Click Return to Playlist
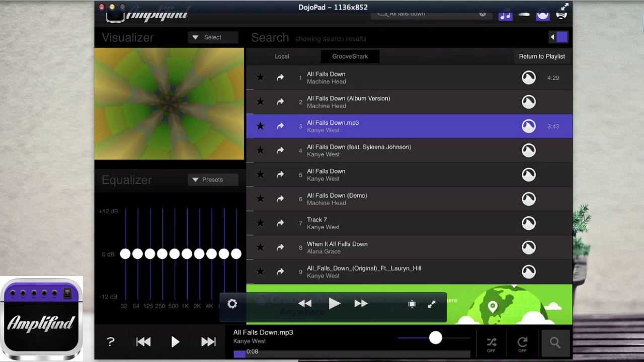Image resolution: width=644 pixels, height=362 pixels. (x=542, y=56)
